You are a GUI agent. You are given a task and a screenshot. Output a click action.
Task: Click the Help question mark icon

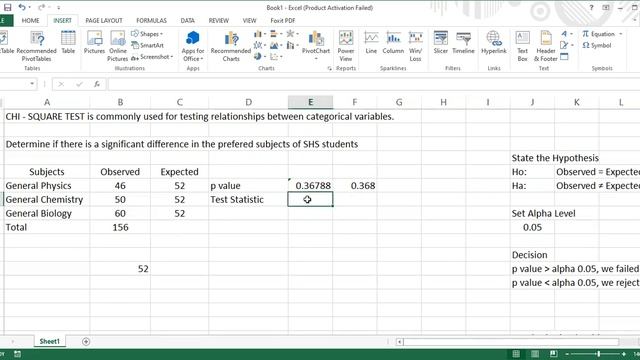[x=591, y=7]
